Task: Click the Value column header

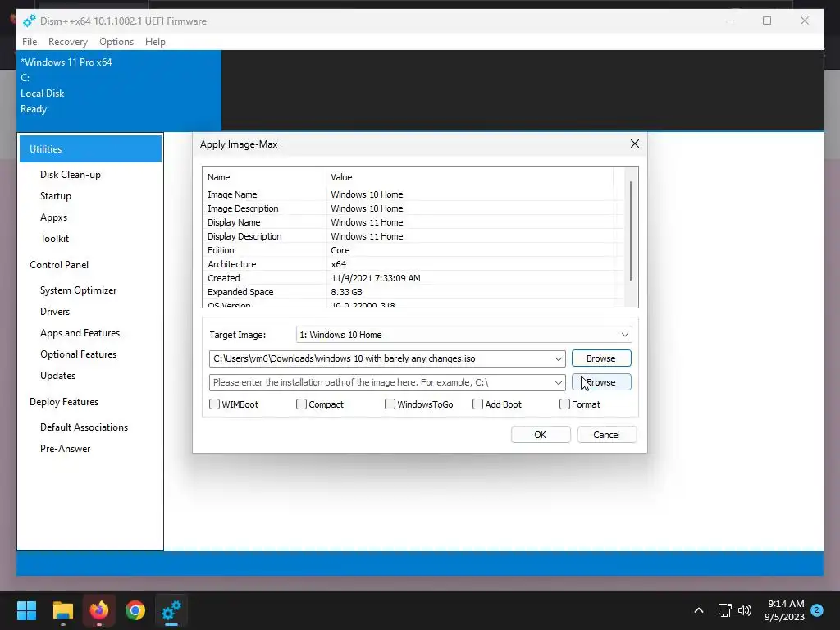Action: point(470,177)
